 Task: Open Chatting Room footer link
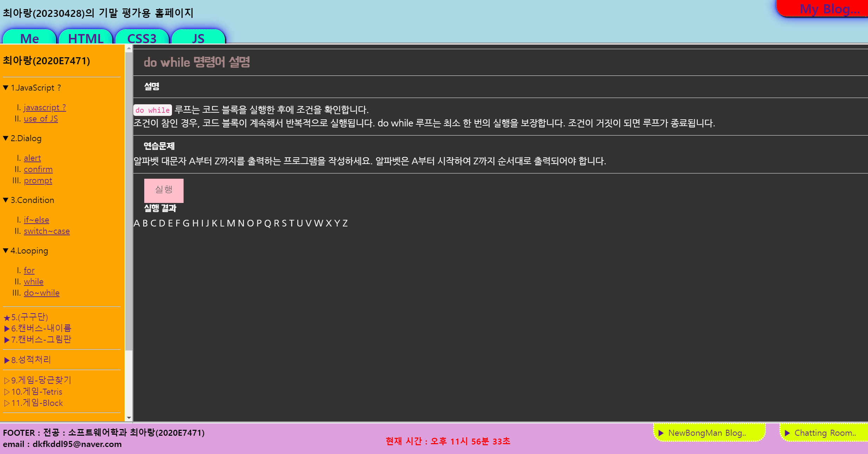point(825,433)
